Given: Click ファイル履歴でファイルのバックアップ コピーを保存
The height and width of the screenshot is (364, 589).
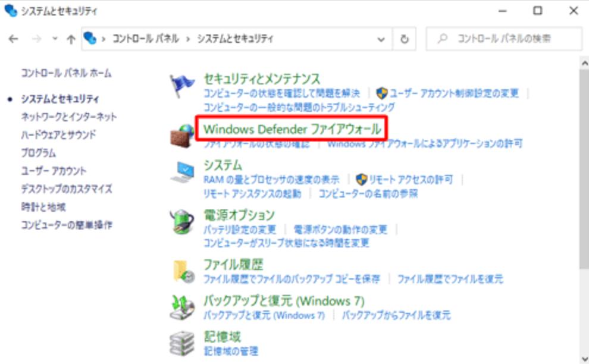Looking at the screenshot, I should pos(292,279).
